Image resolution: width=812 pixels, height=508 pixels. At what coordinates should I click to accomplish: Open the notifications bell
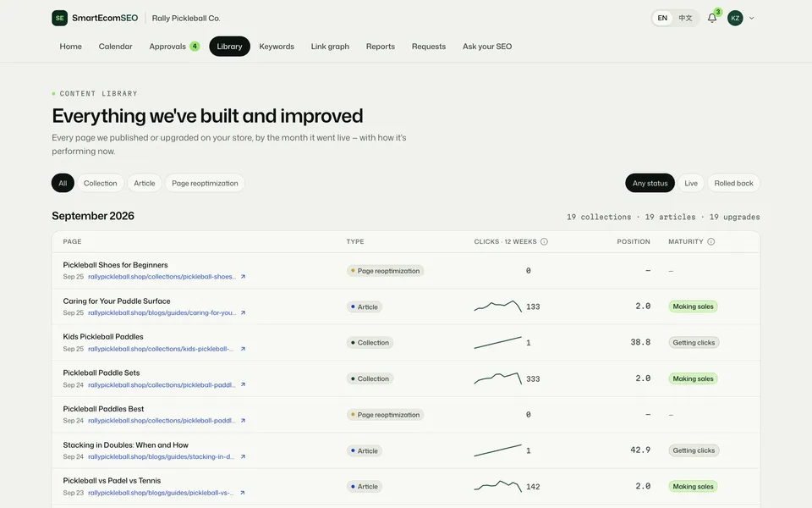click(x=712, y=18)
